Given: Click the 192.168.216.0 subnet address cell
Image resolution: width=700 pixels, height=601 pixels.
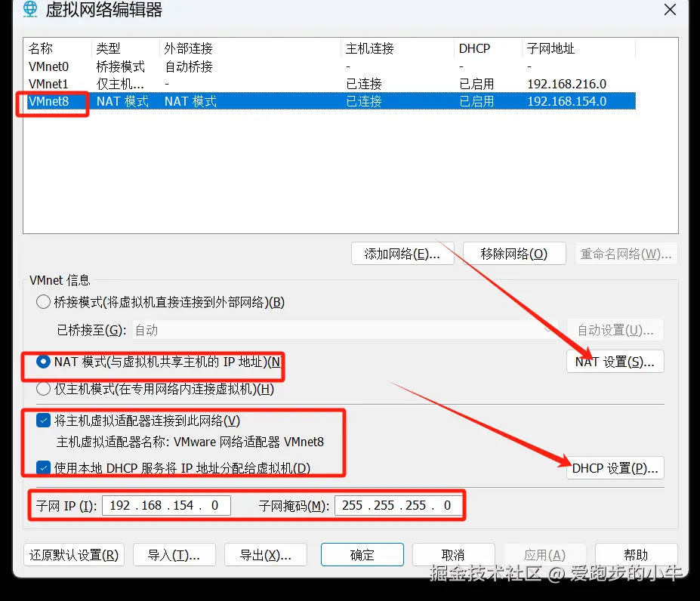Looking at the screenshot, I should tap(567, 84).
